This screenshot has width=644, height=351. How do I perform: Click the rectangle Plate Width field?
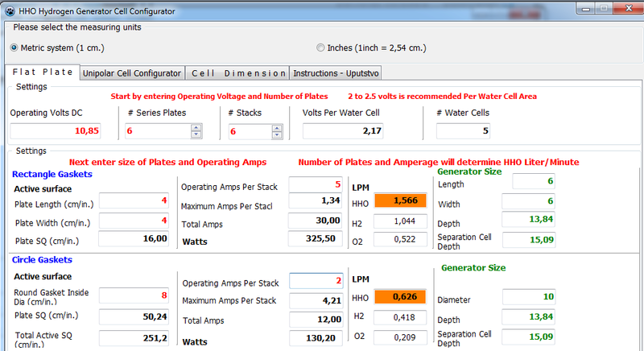point(134,218)
